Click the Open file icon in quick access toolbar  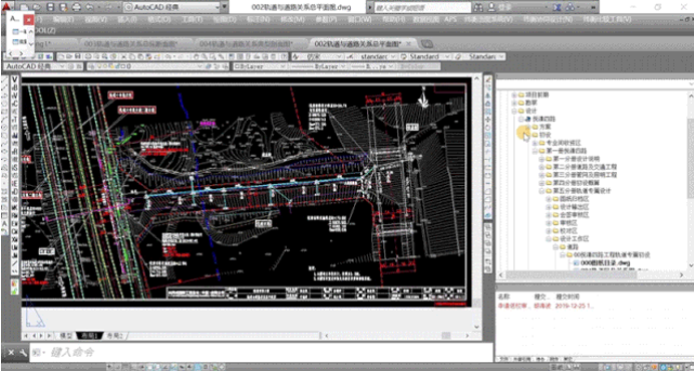(36, 7)
